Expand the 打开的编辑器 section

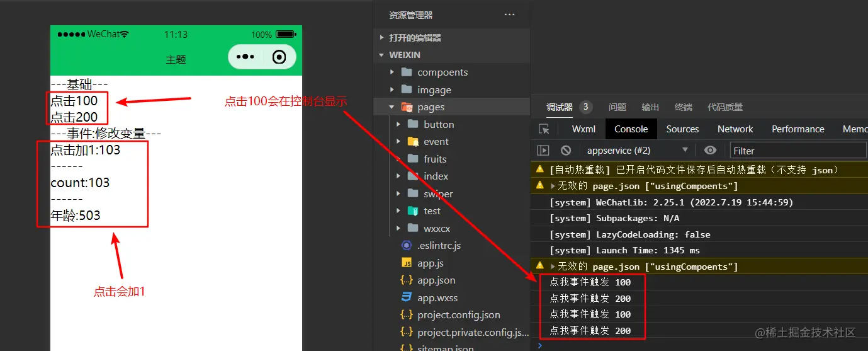(381, 38)
